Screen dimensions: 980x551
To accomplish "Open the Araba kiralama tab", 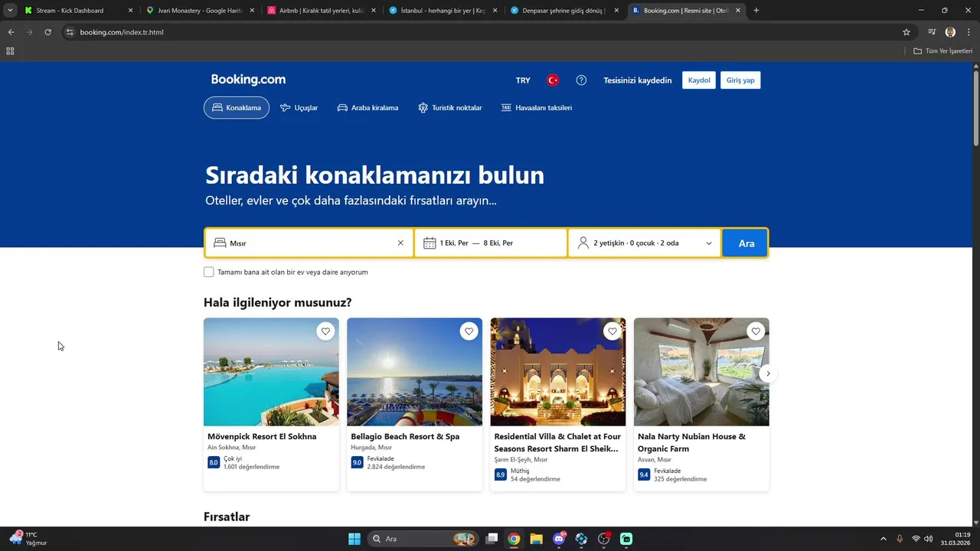I will coord(367,108).
